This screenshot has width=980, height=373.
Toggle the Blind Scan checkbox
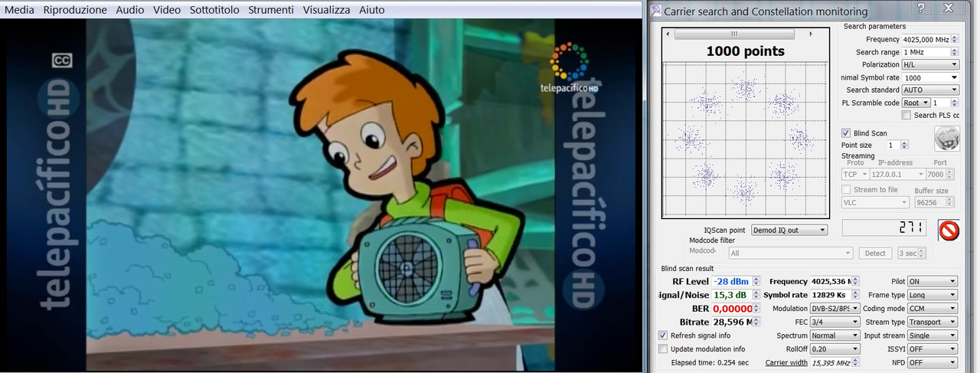pyautogui.click(x=846, y=133)
